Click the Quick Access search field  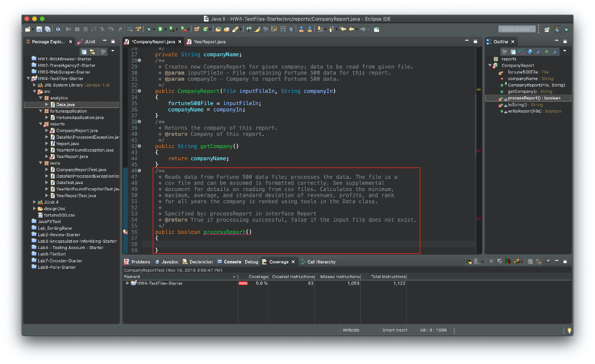point(517,29)
